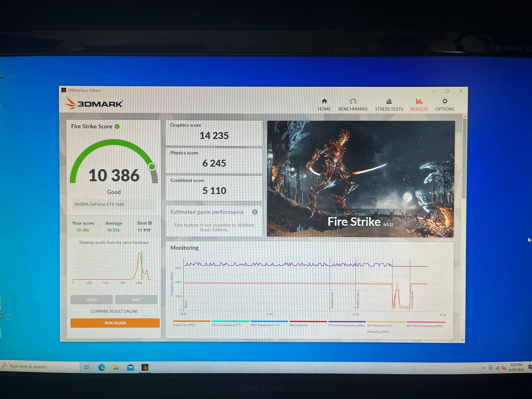Open the Mail app from the taskbar
This screenshot has width=532, height=399.
131,367
